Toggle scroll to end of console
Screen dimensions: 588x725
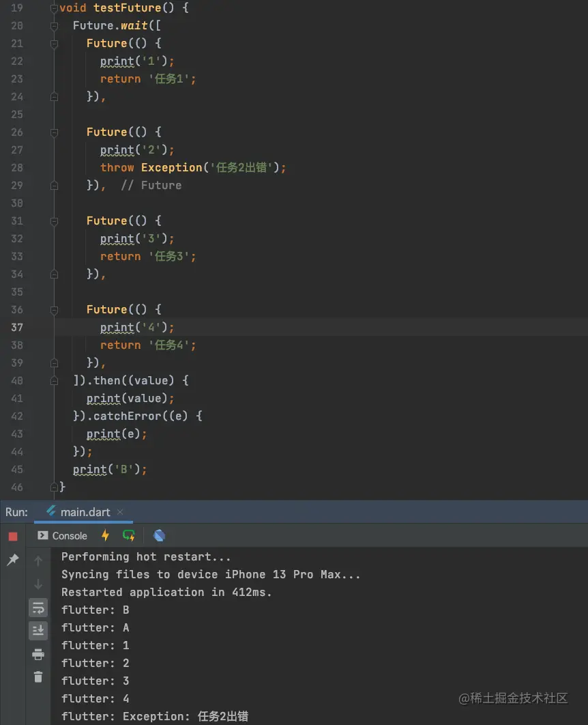tap(38, 630)
